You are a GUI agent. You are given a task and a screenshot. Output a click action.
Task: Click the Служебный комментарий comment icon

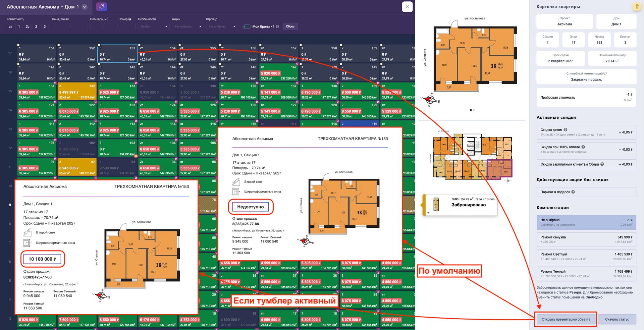605,73
